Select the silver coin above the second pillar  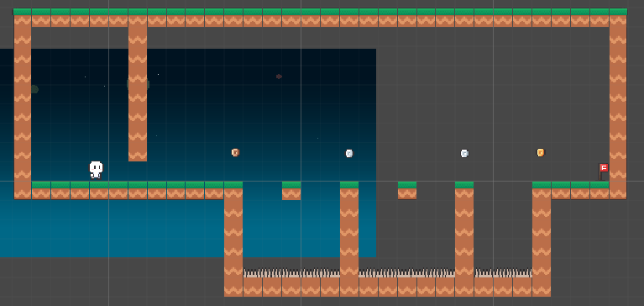tap(349, 153)
